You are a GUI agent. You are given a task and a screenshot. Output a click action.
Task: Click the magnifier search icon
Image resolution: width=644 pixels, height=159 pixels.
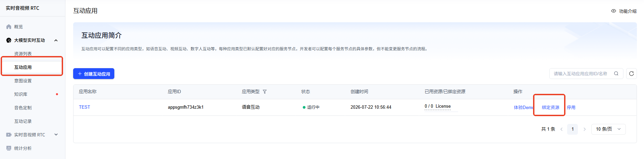(x=616, y=74)
